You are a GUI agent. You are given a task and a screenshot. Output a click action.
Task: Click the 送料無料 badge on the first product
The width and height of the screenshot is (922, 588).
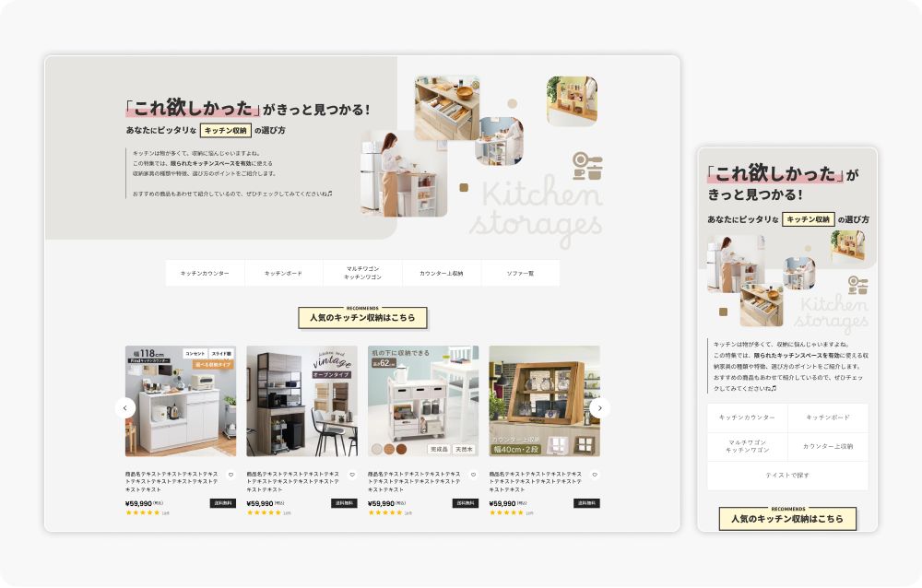coord(223,503)
